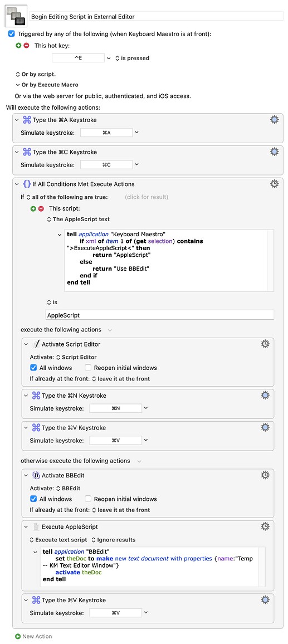Open gear menu for last ⌘V action

265,599
